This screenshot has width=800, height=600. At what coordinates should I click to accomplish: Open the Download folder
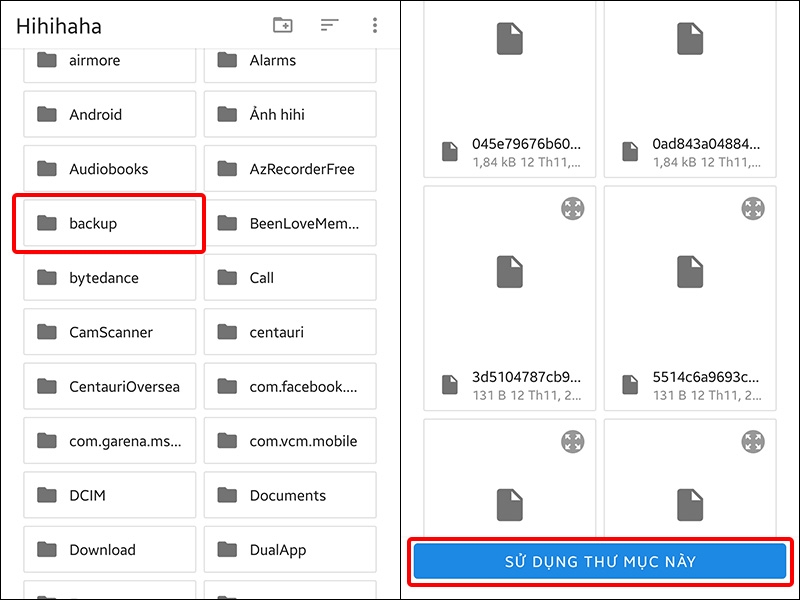110,549
